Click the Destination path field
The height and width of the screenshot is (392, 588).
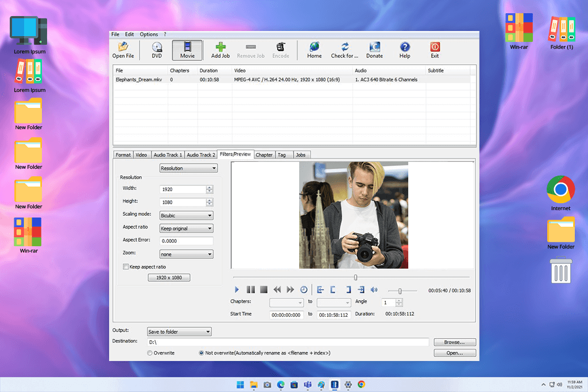(288, 342)
